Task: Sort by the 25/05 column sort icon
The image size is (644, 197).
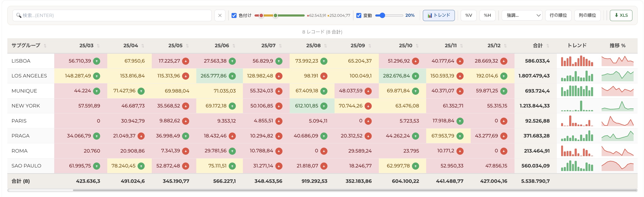Action: pos(187,46)
